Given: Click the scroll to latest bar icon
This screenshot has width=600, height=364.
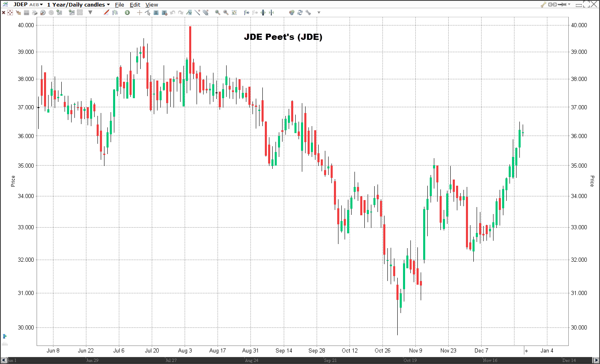Looking at the screenshot, I should [x=271, y=13].
